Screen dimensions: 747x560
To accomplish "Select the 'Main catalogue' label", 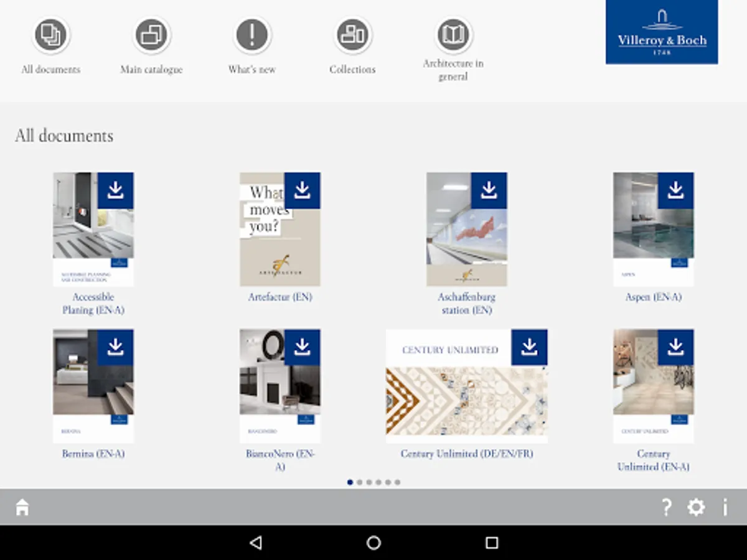I will tap(152, 70).
